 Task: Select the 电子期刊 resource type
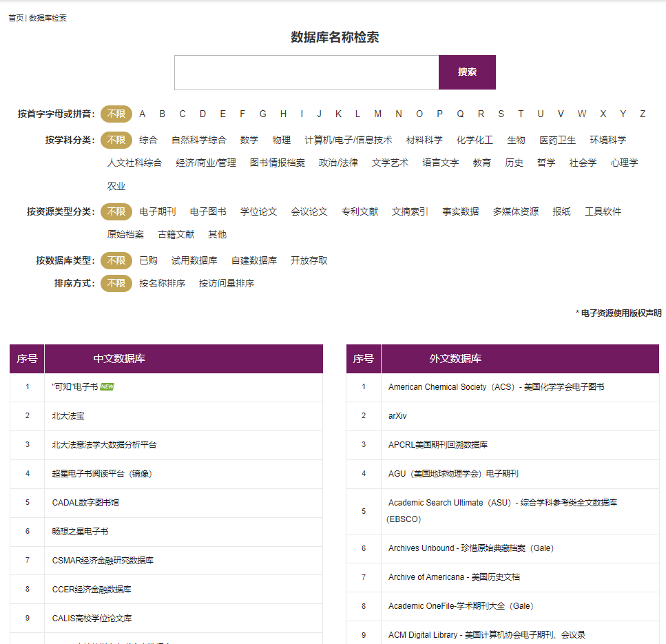click(157, 211)
